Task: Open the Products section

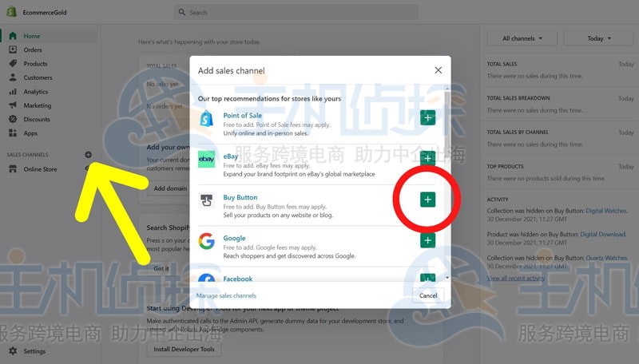Action: pyautogui.click(x=35, y=64)
